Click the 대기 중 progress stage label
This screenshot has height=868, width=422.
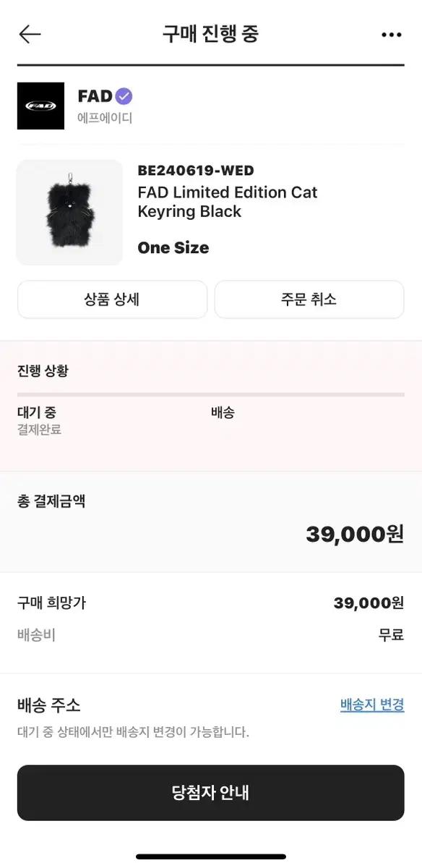point(34,413)
